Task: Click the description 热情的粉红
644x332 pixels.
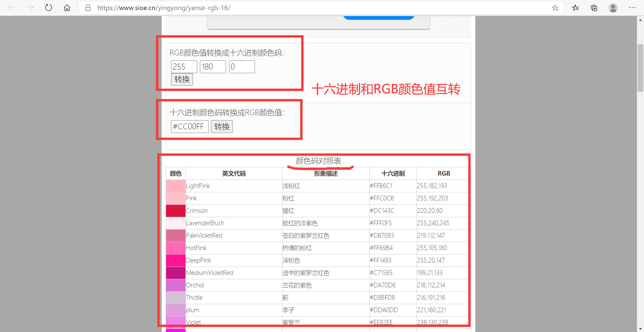Action: pyautogui.click(x=297, y=248)
